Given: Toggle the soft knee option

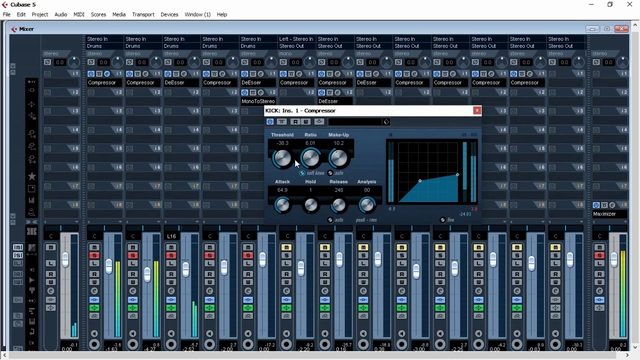Looking at the screenshot, I should point(302,173).
